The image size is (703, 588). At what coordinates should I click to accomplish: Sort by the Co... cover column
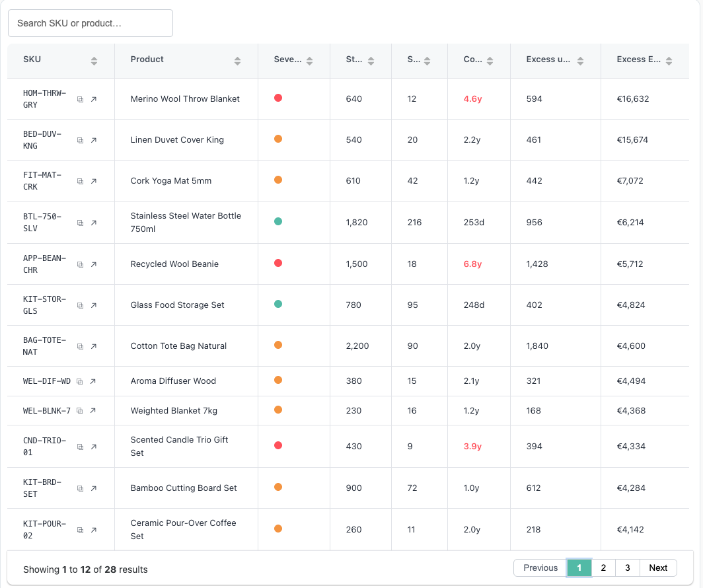490,61
